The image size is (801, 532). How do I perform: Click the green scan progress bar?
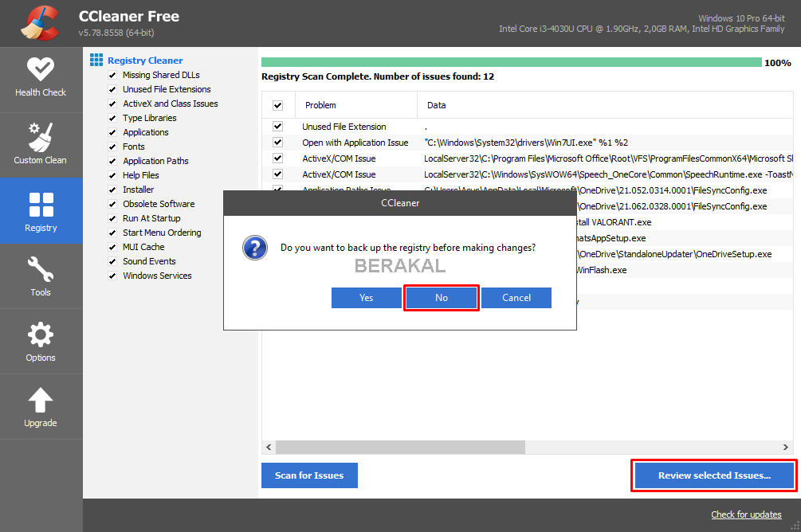[x=512, y=62]
